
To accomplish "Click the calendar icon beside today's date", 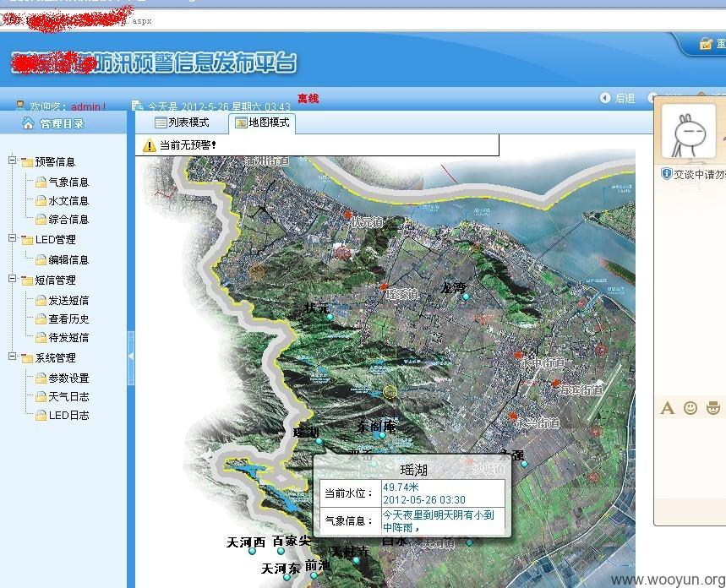I will 137,106.
